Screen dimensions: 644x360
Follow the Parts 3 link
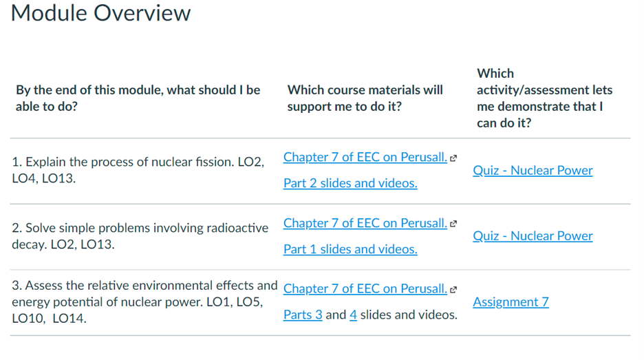(x=303, y=315)
